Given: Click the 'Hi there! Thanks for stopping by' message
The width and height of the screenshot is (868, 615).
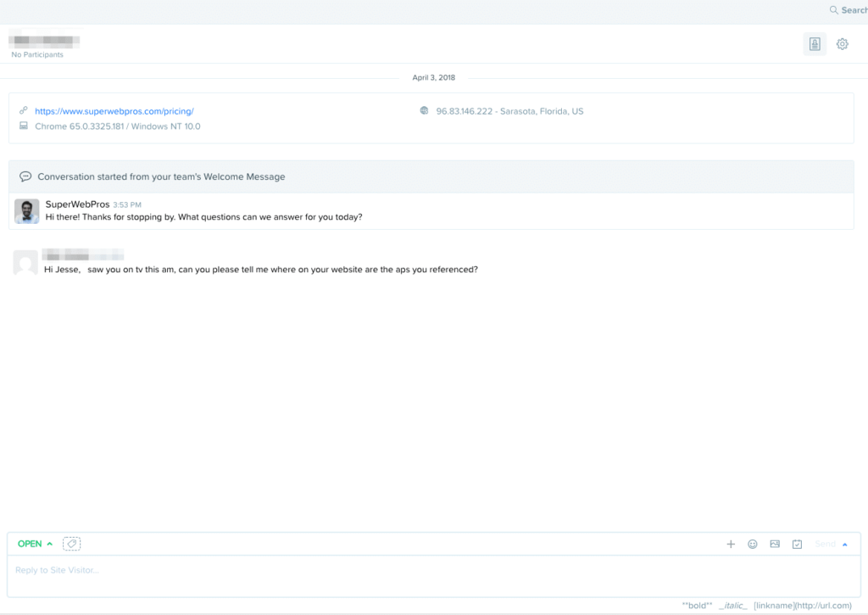Looking at the screenshot, I should click(x=203, y=216).
